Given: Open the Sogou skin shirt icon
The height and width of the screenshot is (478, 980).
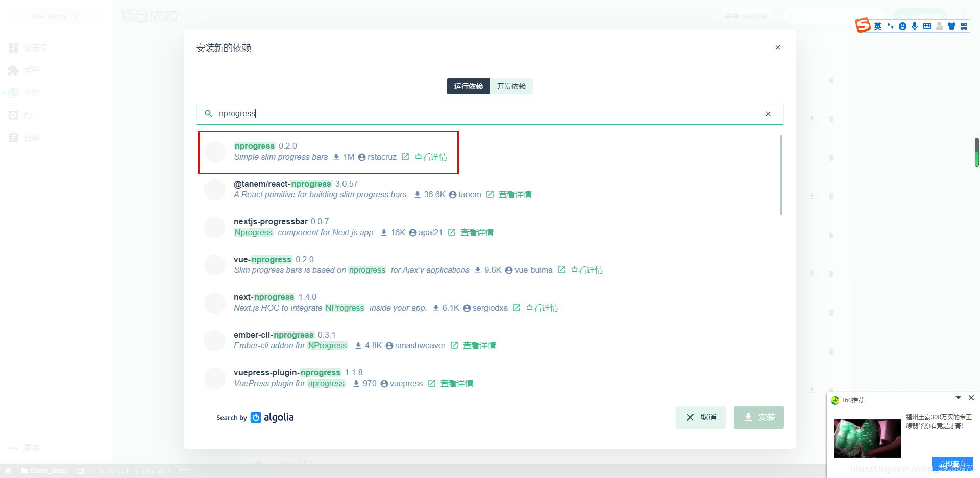Looking at the screenshot, I should pos(951,26).
